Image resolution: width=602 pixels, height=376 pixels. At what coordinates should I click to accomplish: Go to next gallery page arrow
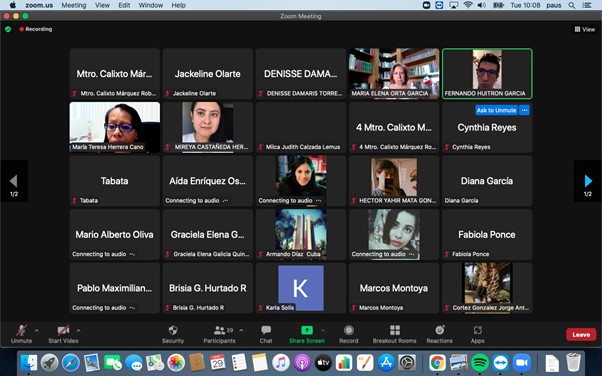pos(588,181)
